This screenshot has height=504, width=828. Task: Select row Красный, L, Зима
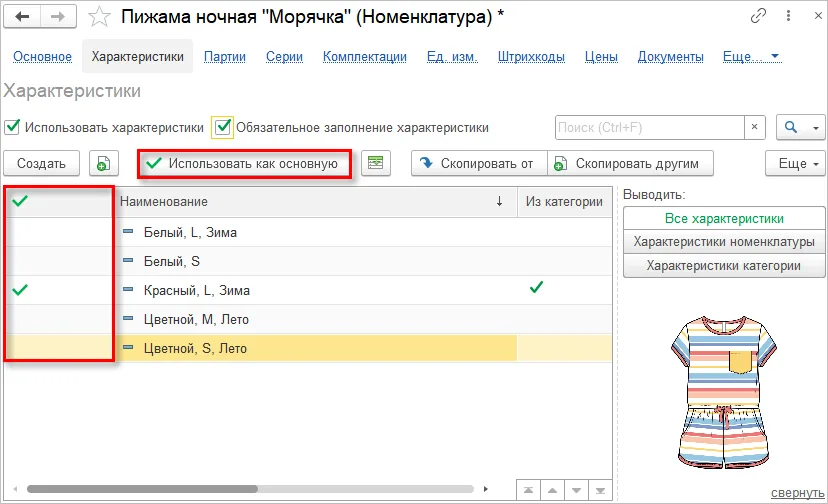pos(308,290)
